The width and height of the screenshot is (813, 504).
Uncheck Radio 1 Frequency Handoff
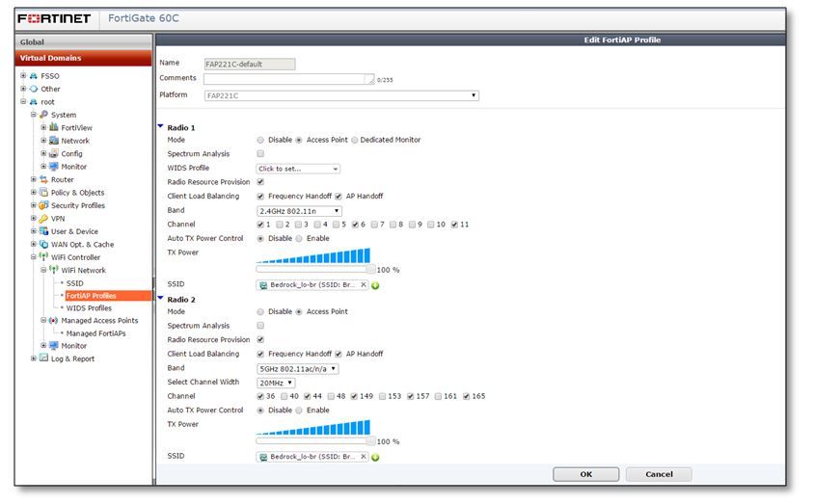pos(260,197)
